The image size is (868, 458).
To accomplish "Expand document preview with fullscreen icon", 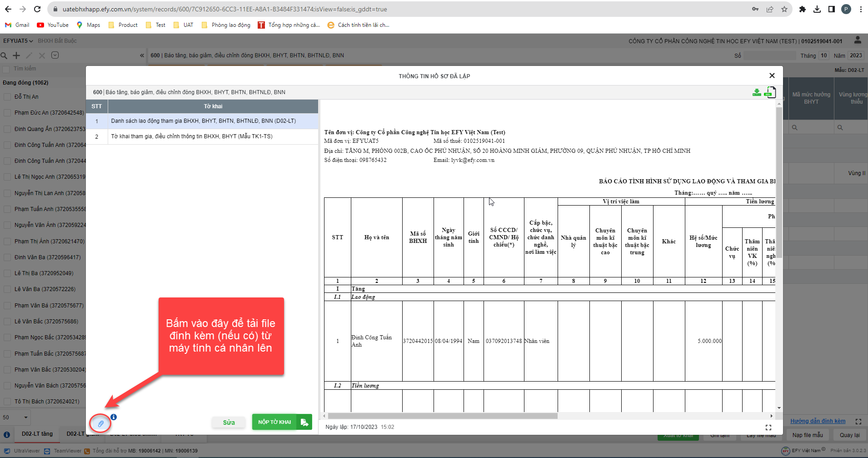I will (768, 428).
